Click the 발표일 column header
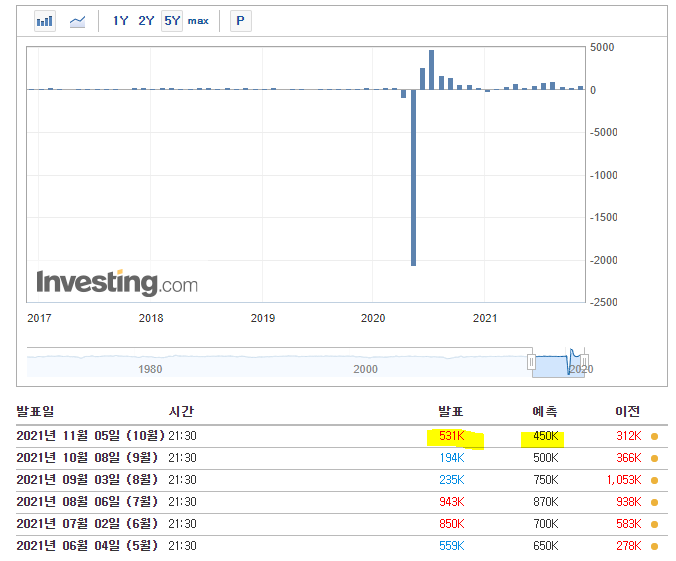The image size is (676, 561). tap(36, 412)
